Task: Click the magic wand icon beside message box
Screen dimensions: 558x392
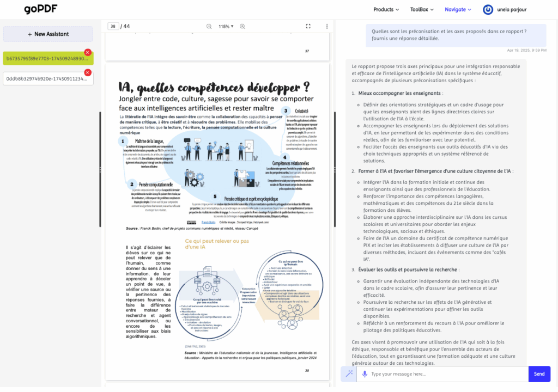Action: 350,374
